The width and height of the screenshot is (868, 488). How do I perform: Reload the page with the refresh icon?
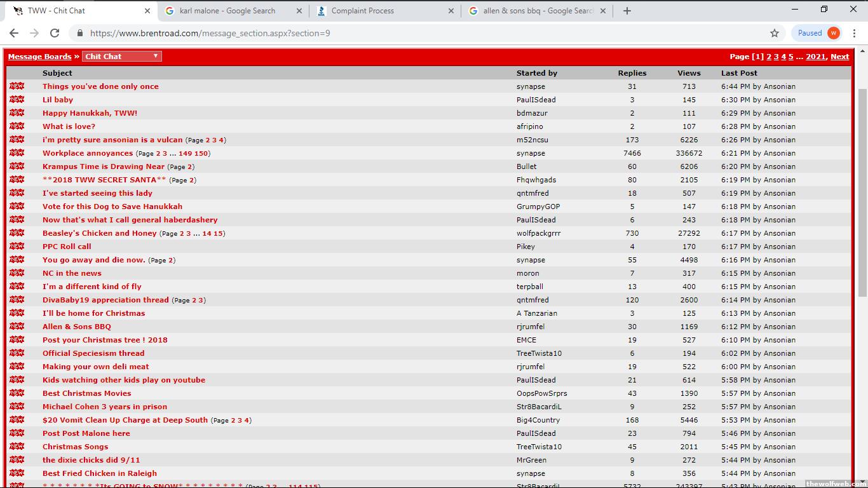(55, 33)
